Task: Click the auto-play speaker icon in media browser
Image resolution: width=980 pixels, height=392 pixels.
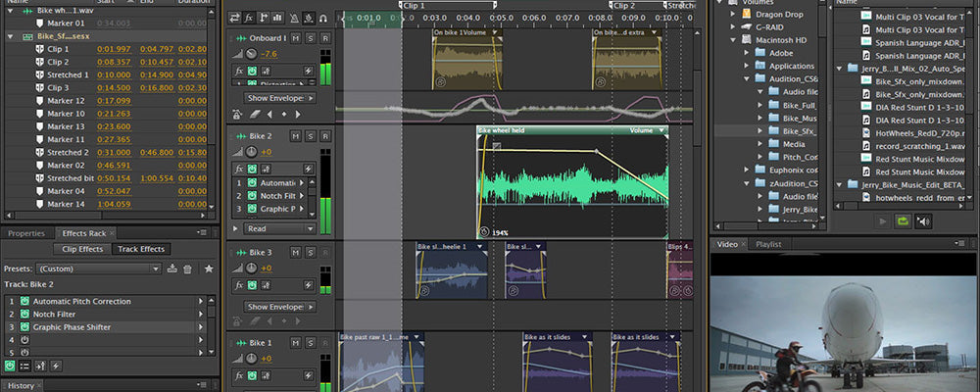Action: 924,221
